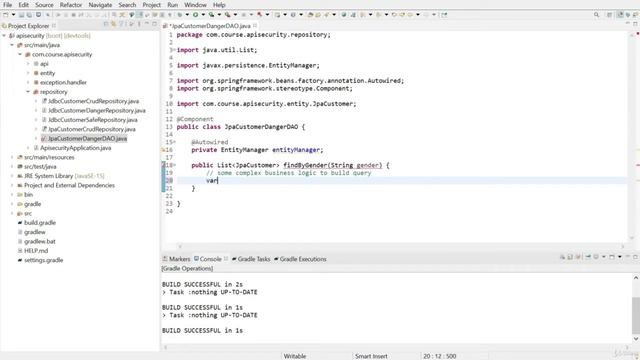Open the Source menu
The height and width of the screenshot is (360, 640).
tap(44, 5)
